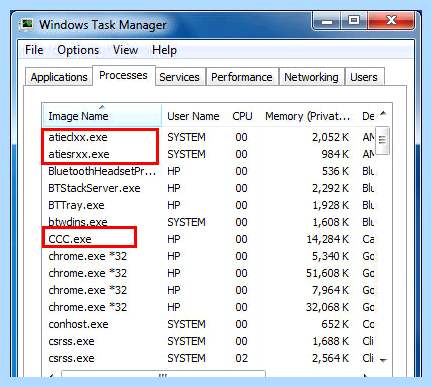
Task: Click the 14,284 K memory value
Action: (328, 239)
